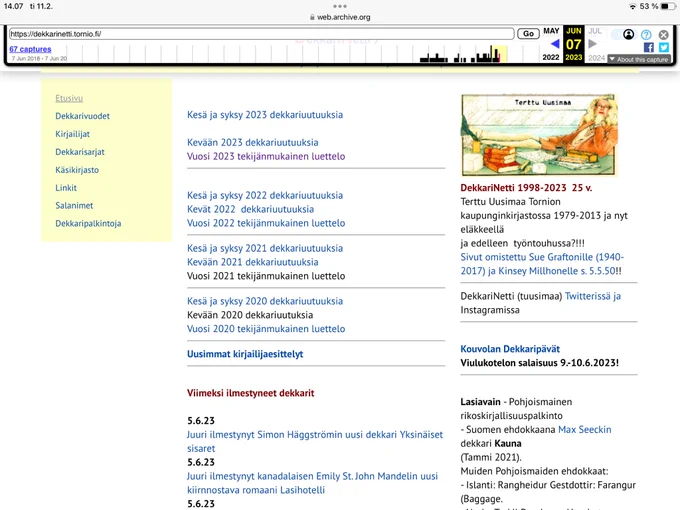Open the Wayback Machine help icon
Viewport: 680px width, 510px height.
(x=646, y=35)
